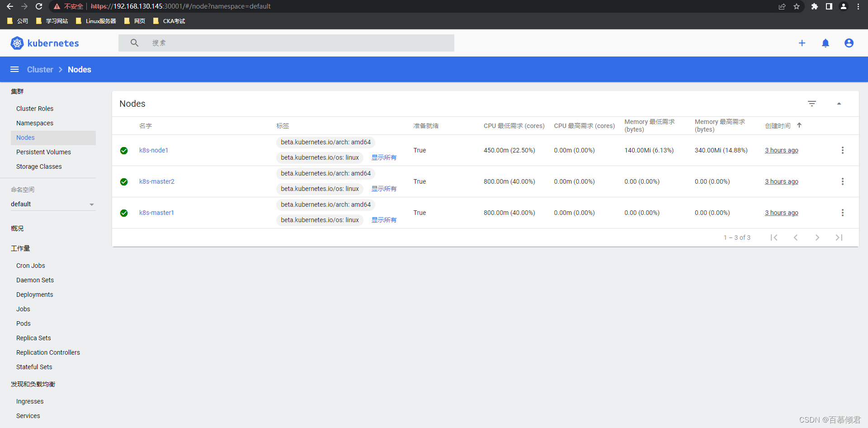Image resolution: width=868 pixels, height=428 pixels.
Task: Open the 网页 bookmark folder
Action: 135,21
